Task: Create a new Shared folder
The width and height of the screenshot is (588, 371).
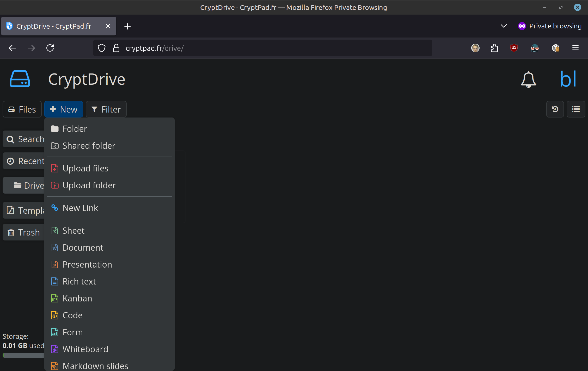Action: tap(89, 146)
